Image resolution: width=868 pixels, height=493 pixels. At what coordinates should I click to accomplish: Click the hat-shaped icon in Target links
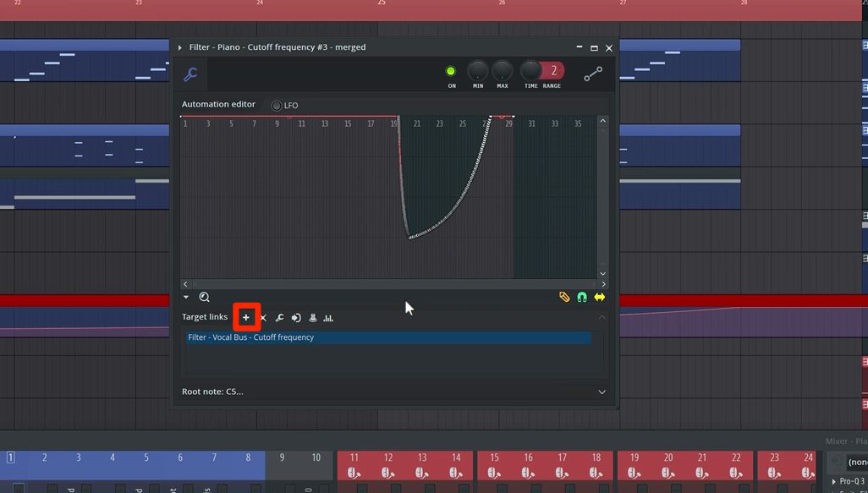313,318
